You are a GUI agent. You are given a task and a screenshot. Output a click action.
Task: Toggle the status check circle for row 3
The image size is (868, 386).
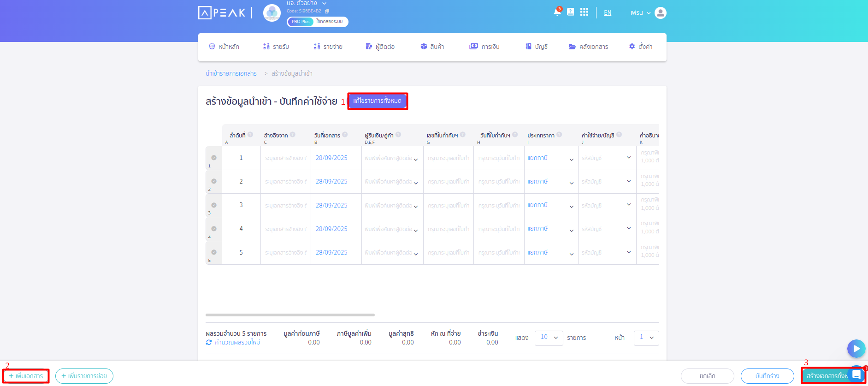pyautogui.click(x=214, y=205)
